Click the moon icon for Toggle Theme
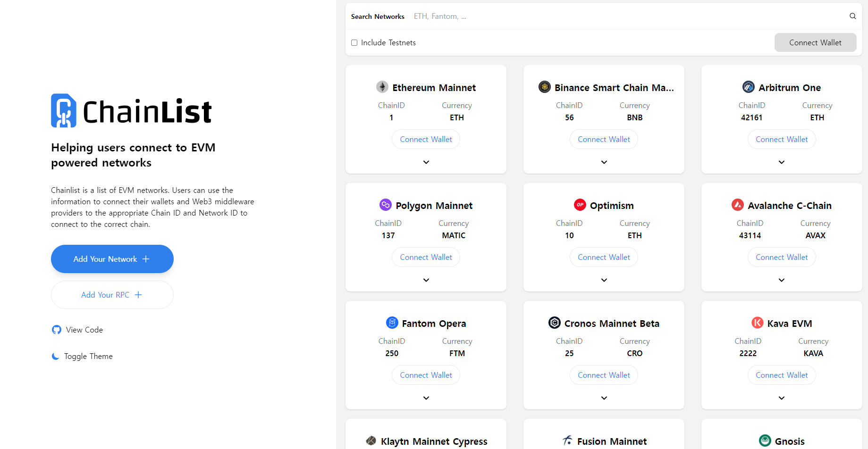This screenshot has height=449, width=868. (x=56, y=356)
